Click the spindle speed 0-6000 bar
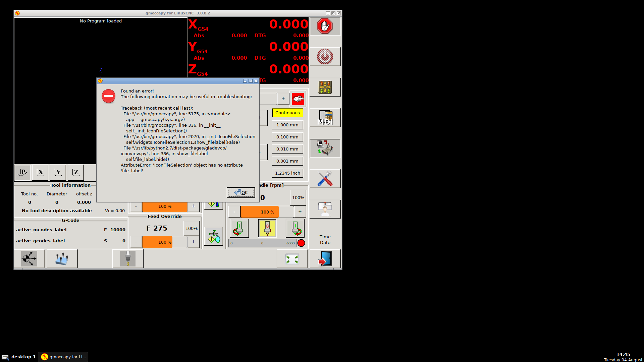The width and height of the screenshot is (644, 362). [x=262, y=243]
